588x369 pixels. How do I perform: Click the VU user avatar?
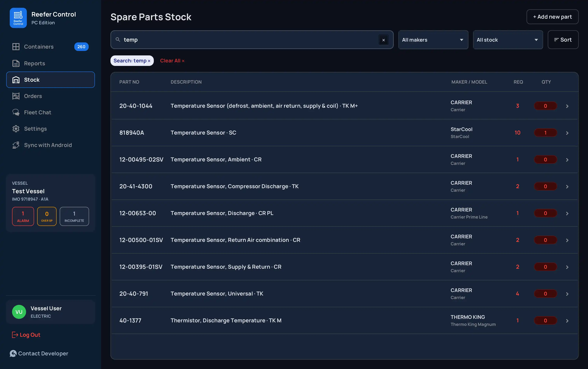[x=19, y=312]
